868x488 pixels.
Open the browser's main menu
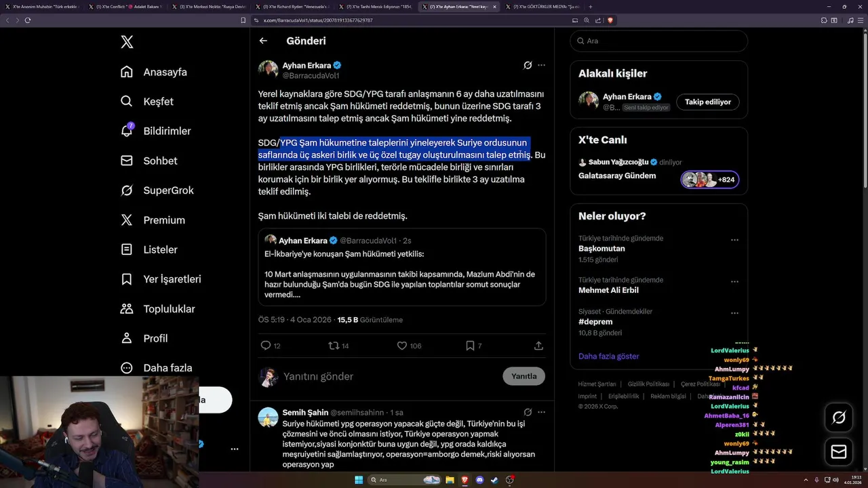click(861, 20)
